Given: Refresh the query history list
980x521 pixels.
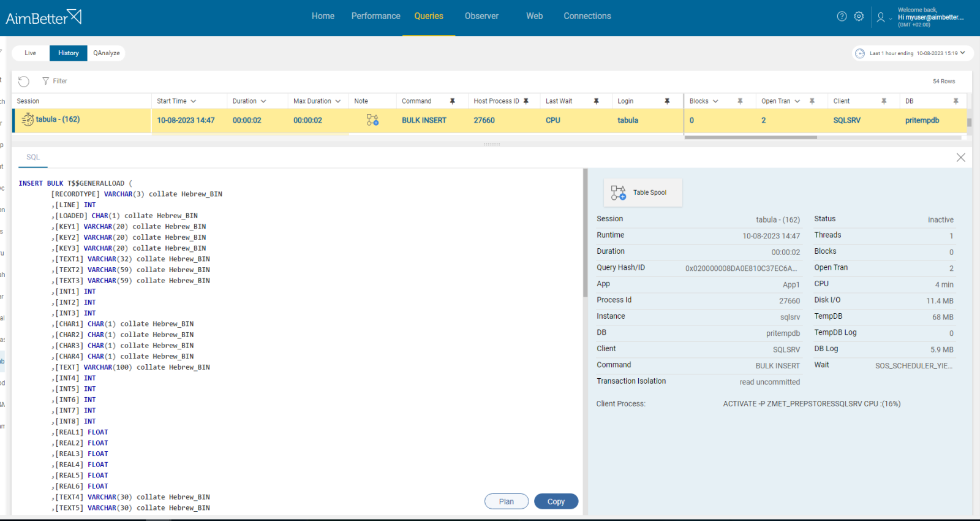Looking at the screenshot, I should (24, 81).
